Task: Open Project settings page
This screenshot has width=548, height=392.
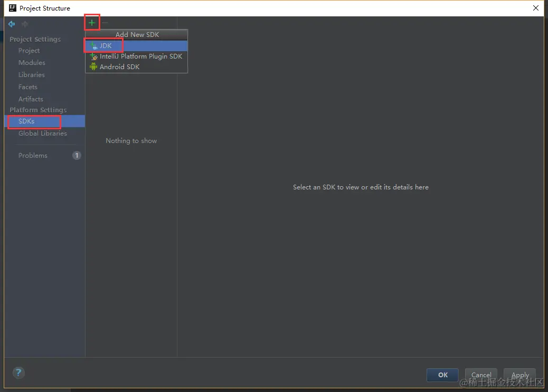Action: [x=29, y=51]
